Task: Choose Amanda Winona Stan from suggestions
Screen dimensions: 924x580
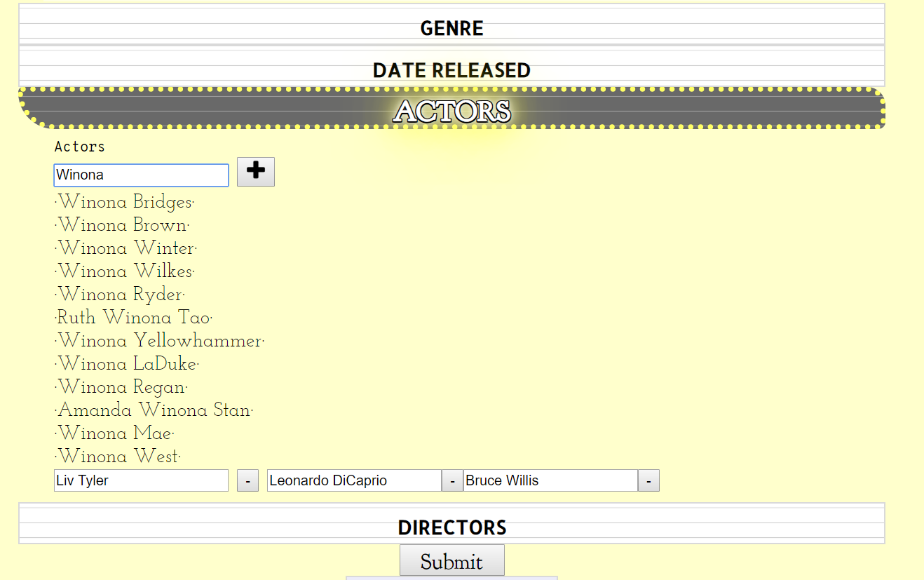Action: point(154,410)
